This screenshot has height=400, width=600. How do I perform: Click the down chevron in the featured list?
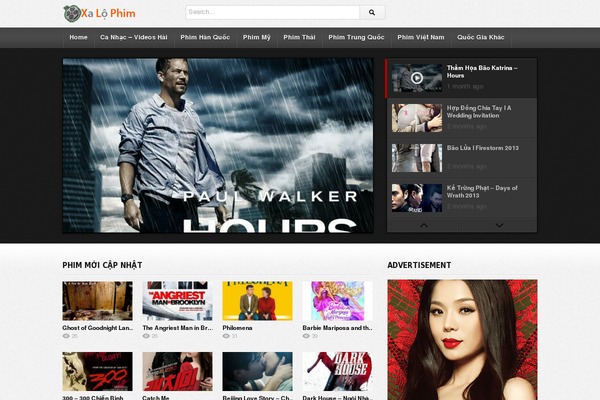499,225
